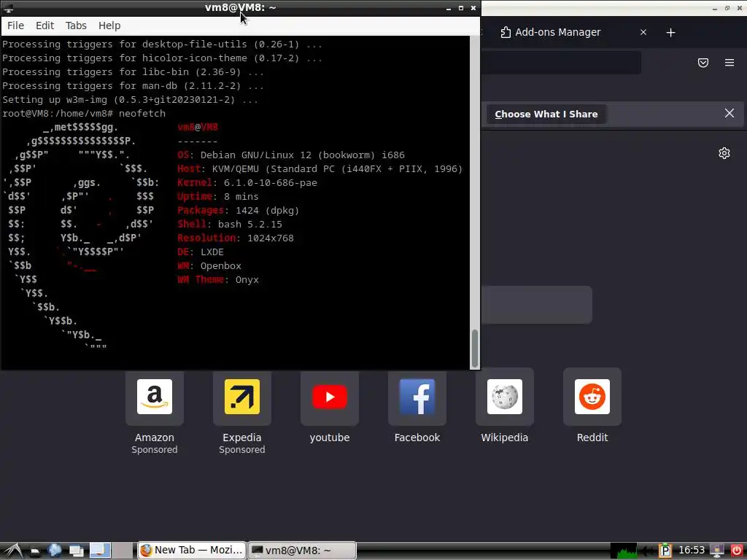Click the iconify all windows panel icon
The image size is (747, 560).
pos(76,551)
